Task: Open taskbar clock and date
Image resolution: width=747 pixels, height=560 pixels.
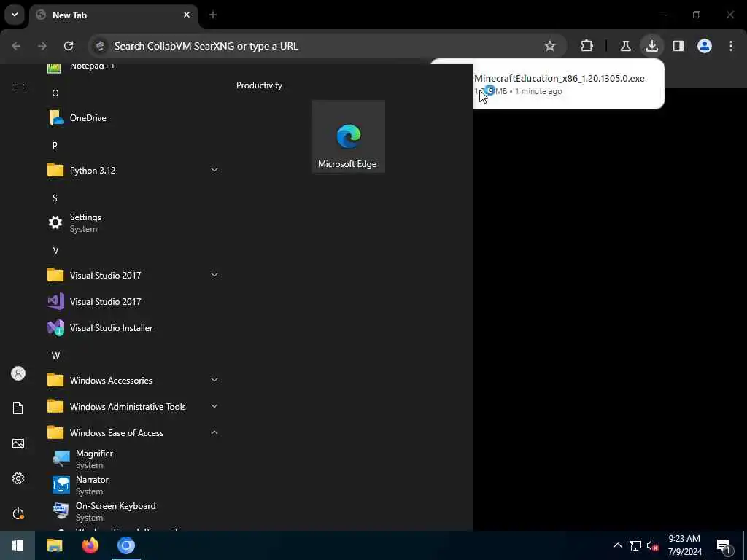Action: coord(684,545)
